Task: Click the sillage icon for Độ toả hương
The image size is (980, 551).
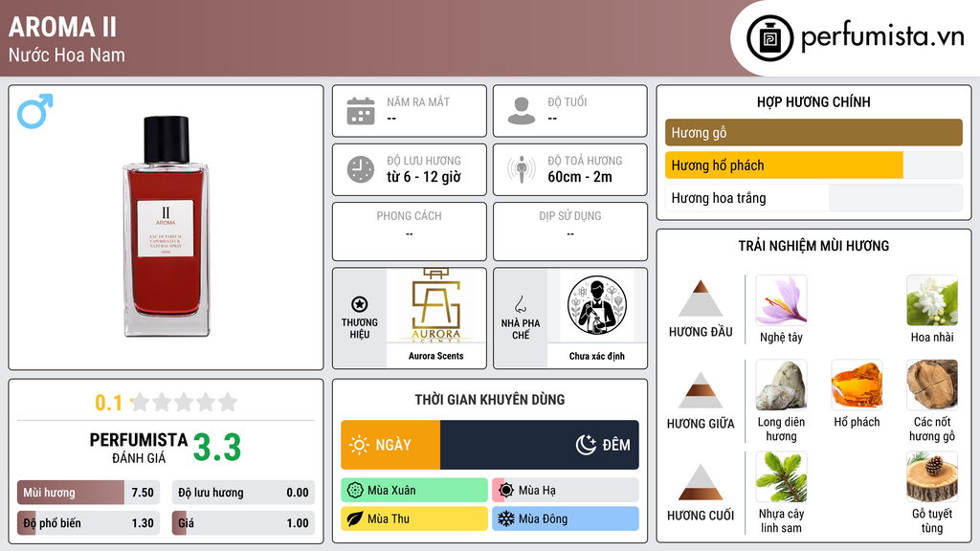Action: tap(522, 169)
